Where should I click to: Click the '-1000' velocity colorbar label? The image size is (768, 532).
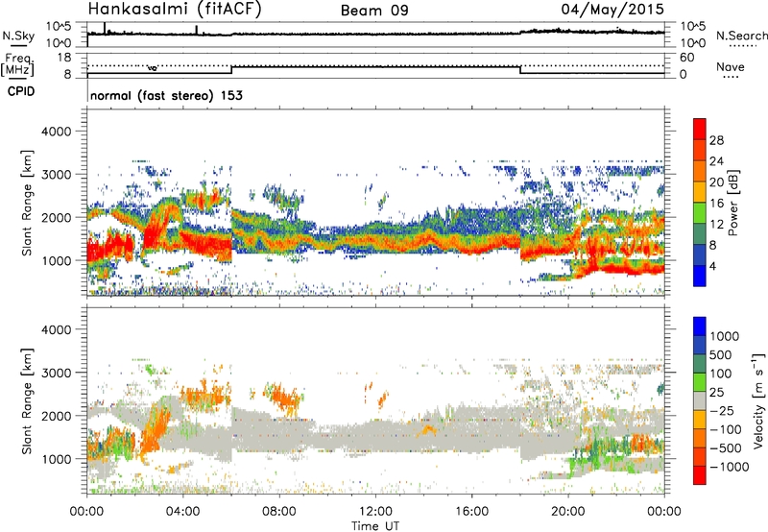tap(729, 467)
